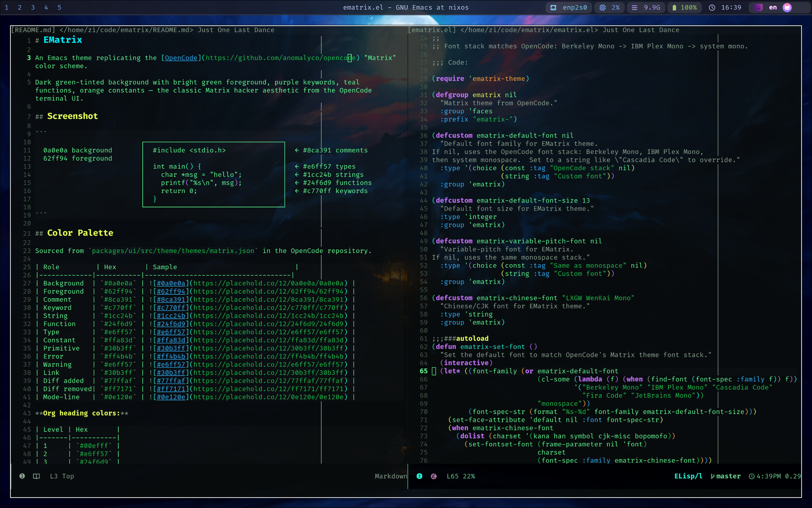Click '#c770ff keywords' annotation text
Image resolution: width=812 pixels, height=508 pixels.
pyautogui.click(x=335, y=191)
